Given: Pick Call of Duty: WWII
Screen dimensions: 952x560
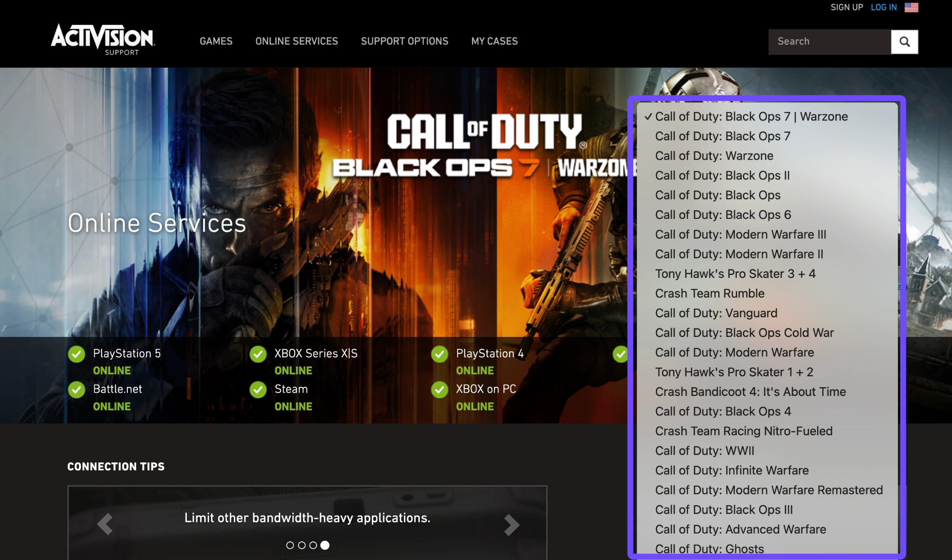Looking at the screenshot, I should [x=767, y=451].
